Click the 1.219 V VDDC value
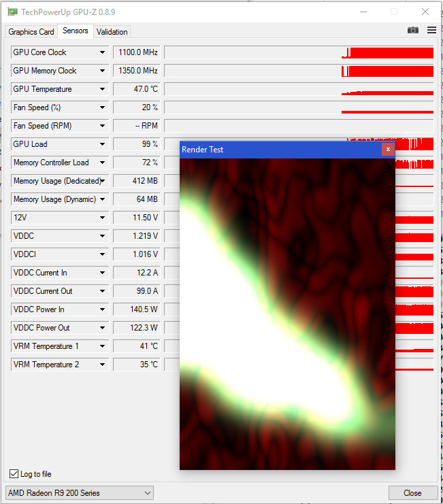This screenshot has width=443, height=504. point(137,235)
